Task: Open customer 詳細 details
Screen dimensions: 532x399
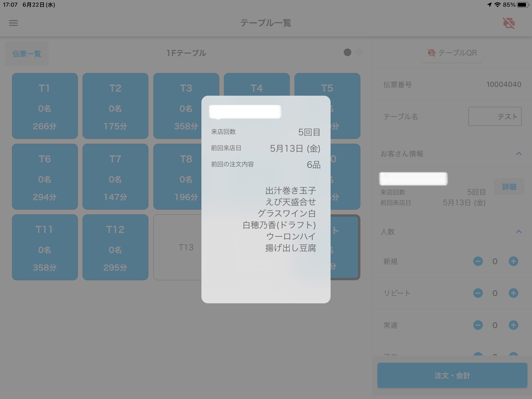Action: coord(509,187)
